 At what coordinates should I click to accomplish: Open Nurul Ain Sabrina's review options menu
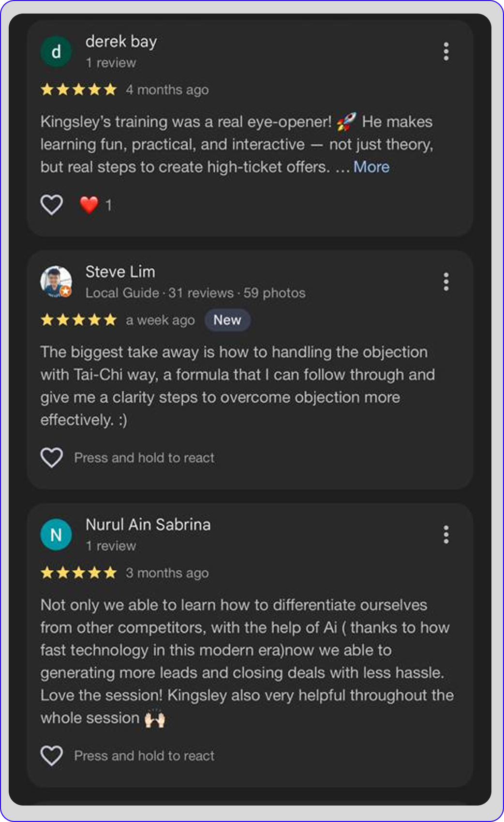tap(446, 534)
